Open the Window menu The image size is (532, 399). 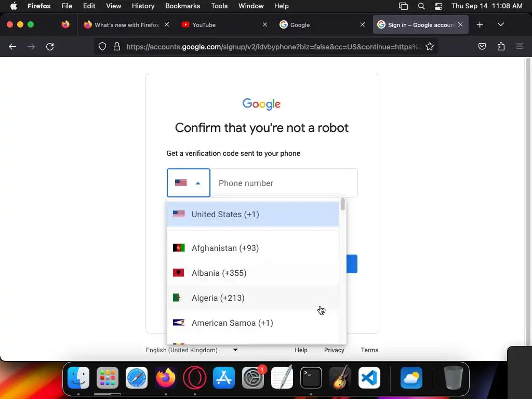point(251,6)
